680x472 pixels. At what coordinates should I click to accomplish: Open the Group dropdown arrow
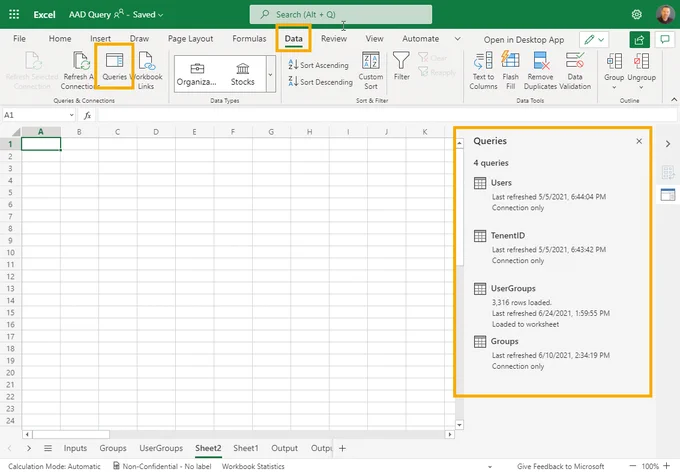(614, 87)
